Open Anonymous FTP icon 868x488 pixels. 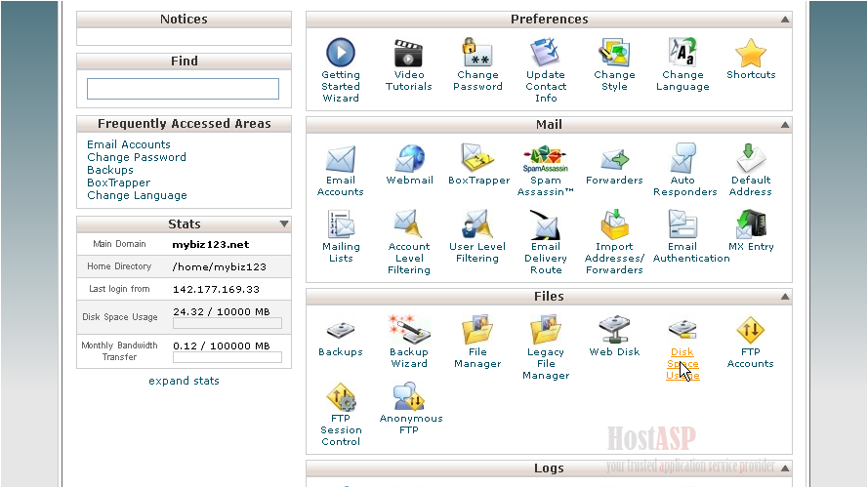point(410,397)
